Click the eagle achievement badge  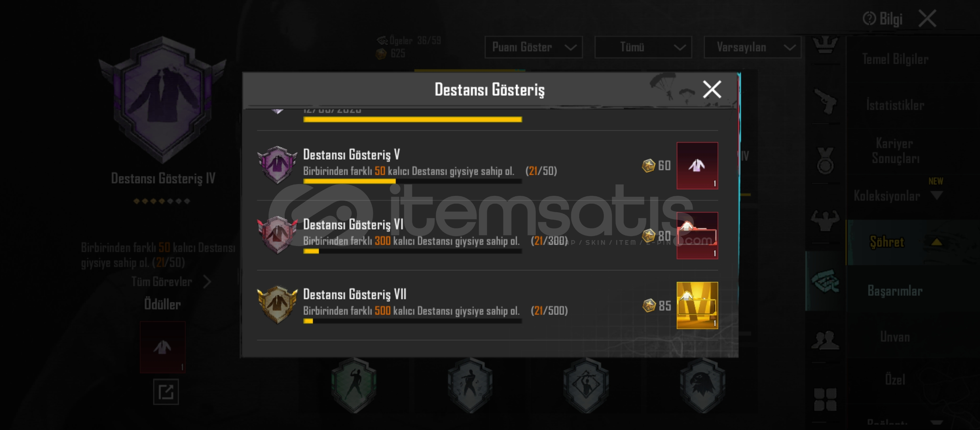702,385
